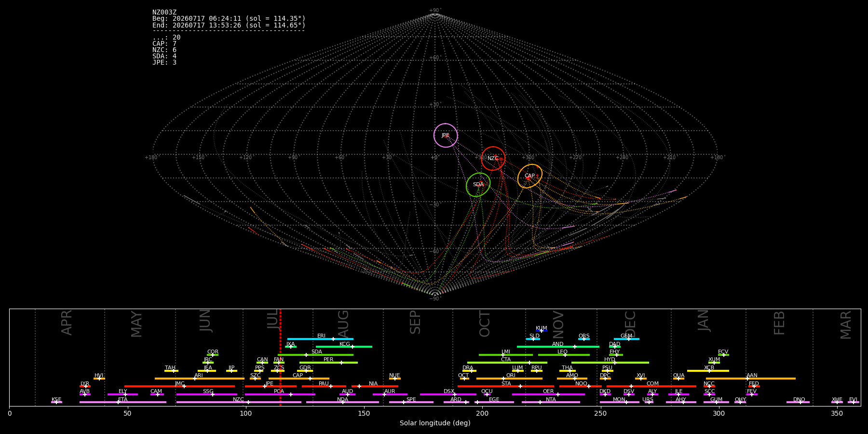868x434 pixels.
Task: Click the NIA shower bar in timeline
Action: click(375, 386)
